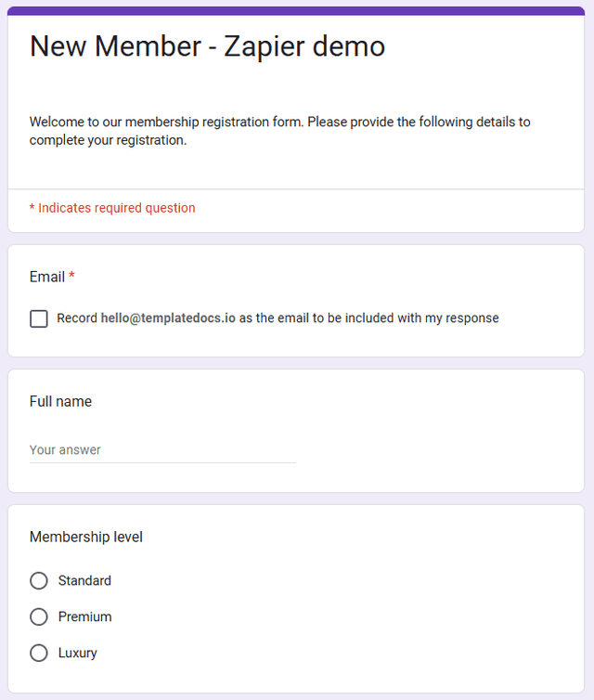Click the "Full name" question heading
594x700 pixels.
coord(60,401)
